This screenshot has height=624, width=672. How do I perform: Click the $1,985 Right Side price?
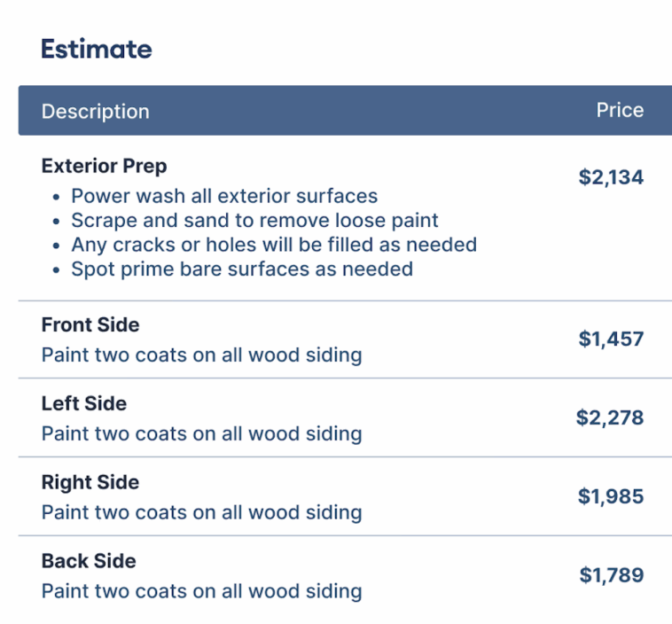coord(611,496)
